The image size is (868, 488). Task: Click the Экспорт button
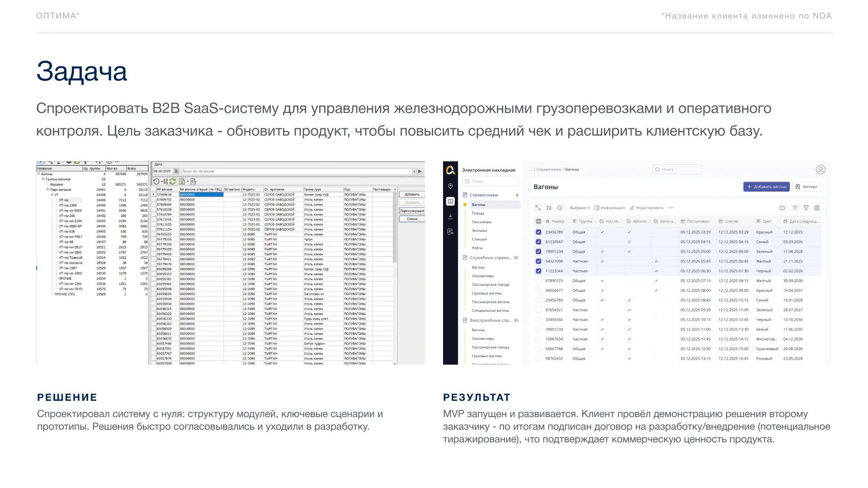pyautogui.click(x=807, y=187)
